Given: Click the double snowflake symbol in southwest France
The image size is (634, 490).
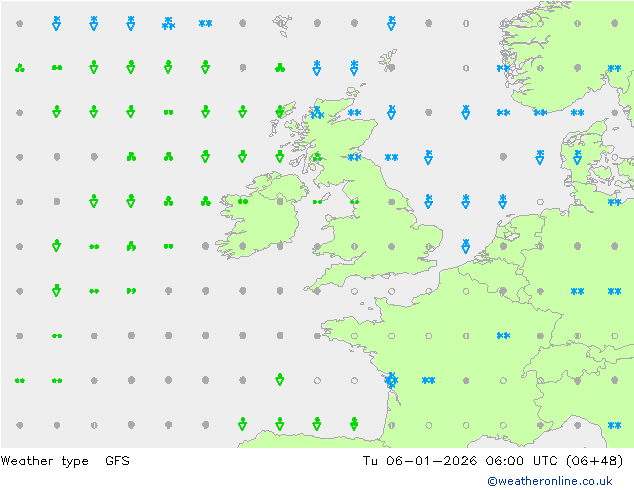Looking at the screenshot, I should point(429,380).
